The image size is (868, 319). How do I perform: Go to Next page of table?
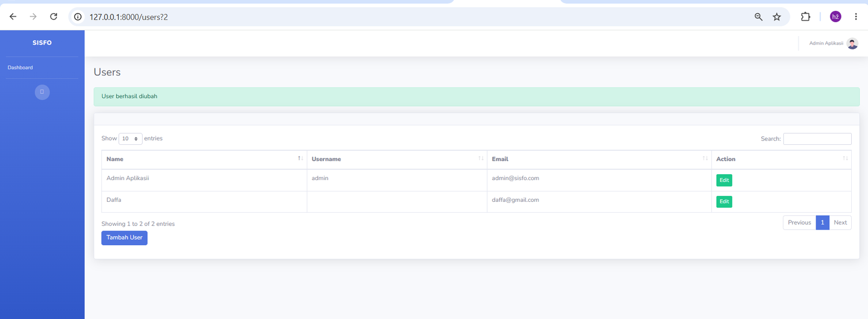pyautogui.click(x=840, y=223)
